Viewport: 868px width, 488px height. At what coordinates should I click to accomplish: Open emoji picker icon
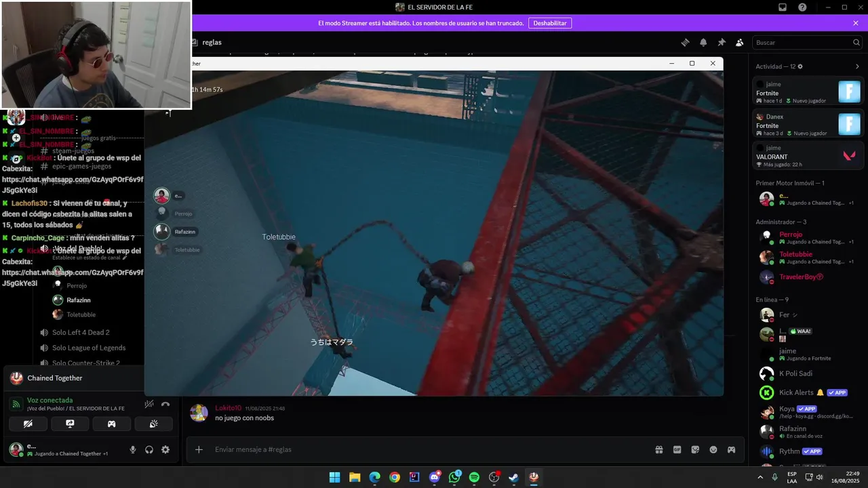click(x=713, y=449)
